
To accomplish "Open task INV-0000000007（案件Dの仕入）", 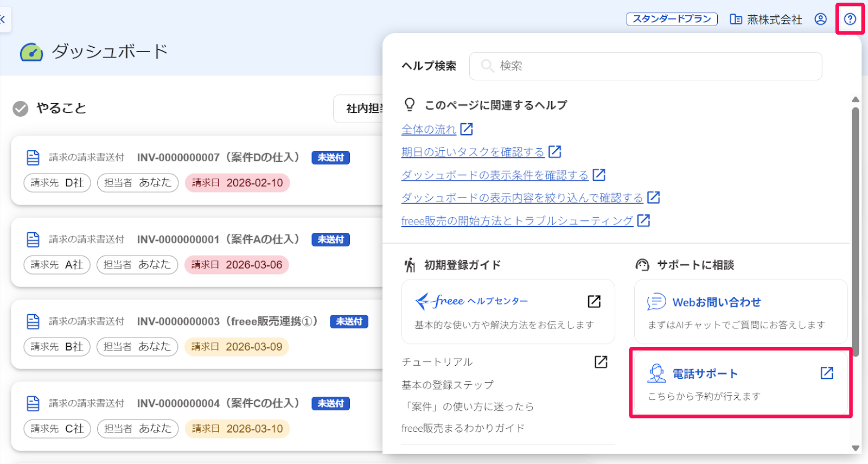I will coord(218,157).
